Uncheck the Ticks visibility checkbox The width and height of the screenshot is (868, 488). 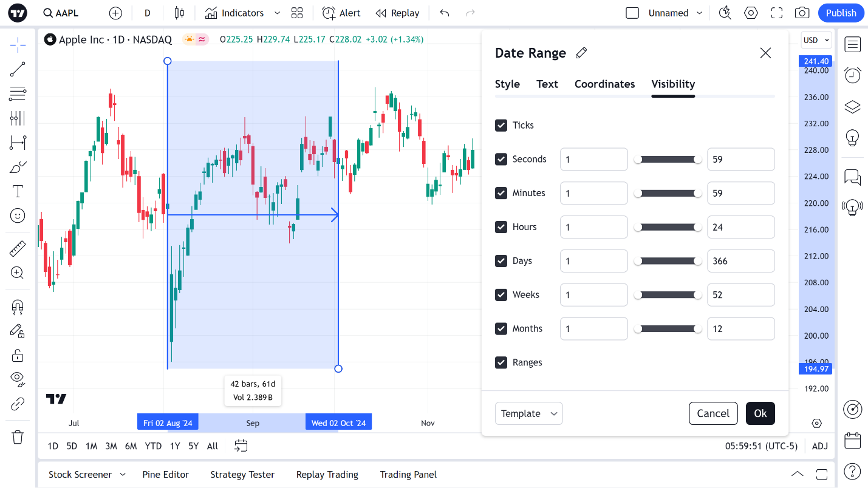tap(501, 125)
